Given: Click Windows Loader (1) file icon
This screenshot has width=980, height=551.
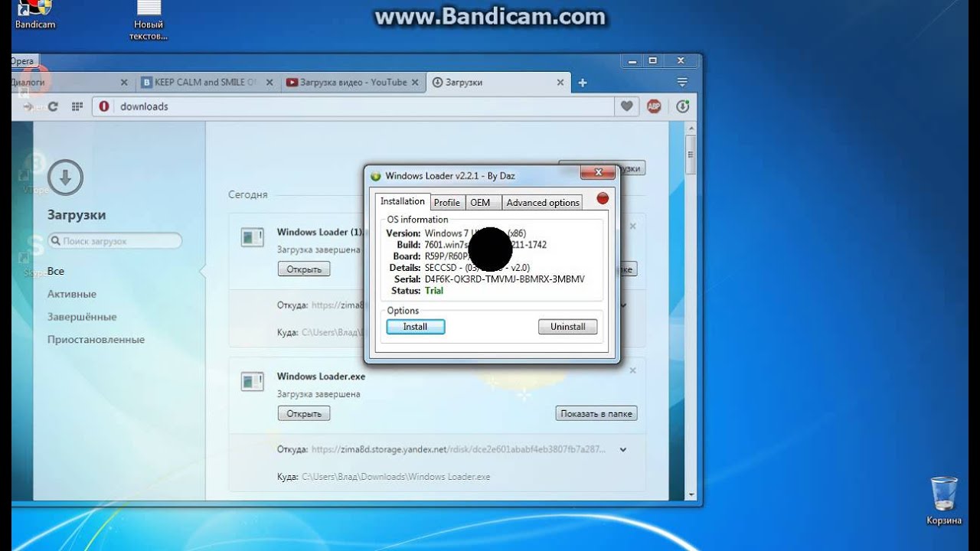Looking at the screenshot, I should tap(252, 237).
